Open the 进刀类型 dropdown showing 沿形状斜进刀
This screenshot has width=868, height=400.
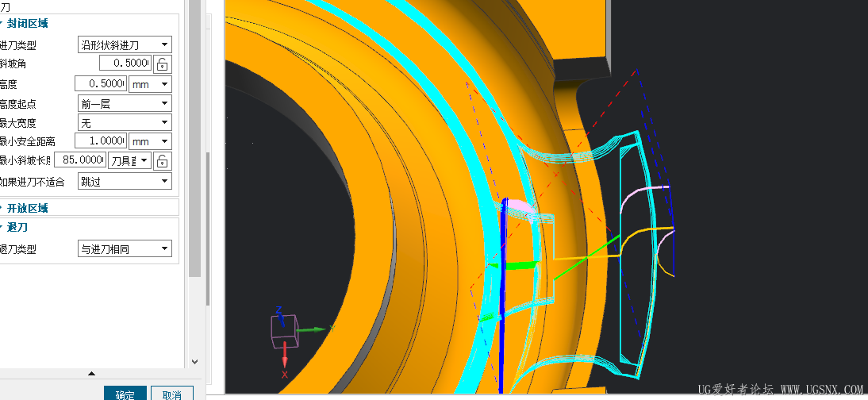pyautogui.click(x=125, y=45)
